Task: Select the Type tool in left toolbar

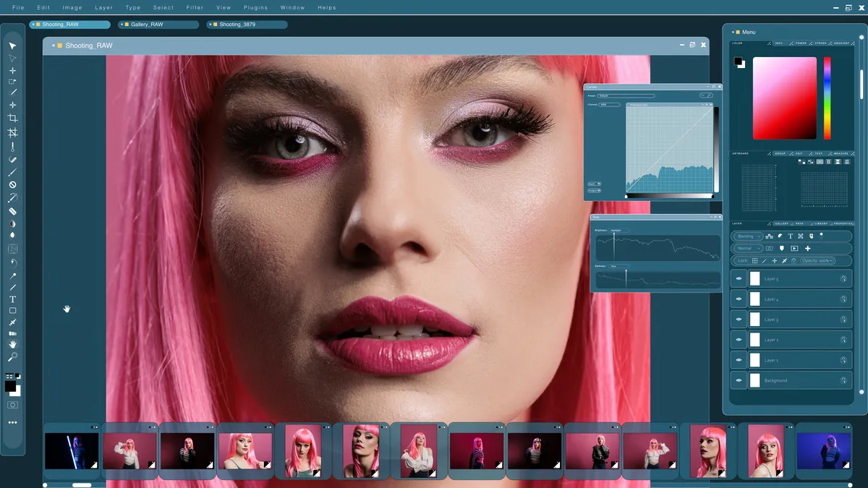Action: [x=12, y=299]
